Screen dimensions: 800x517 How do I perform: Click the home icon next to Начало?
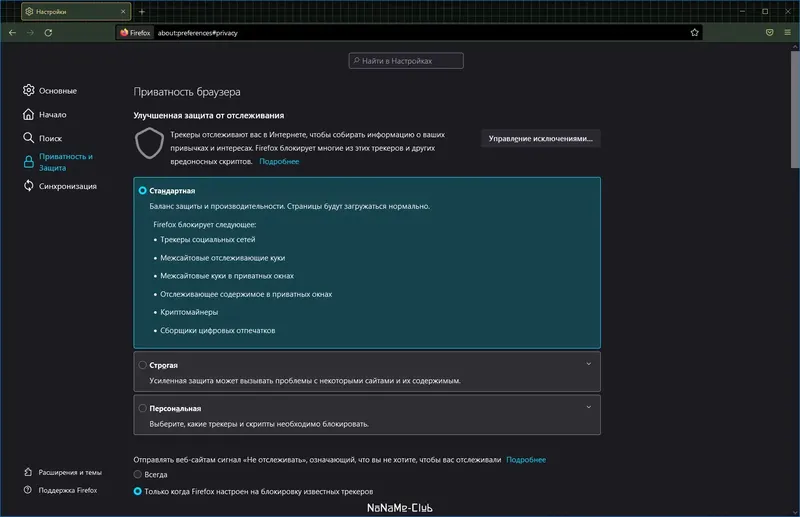(29, 114)
